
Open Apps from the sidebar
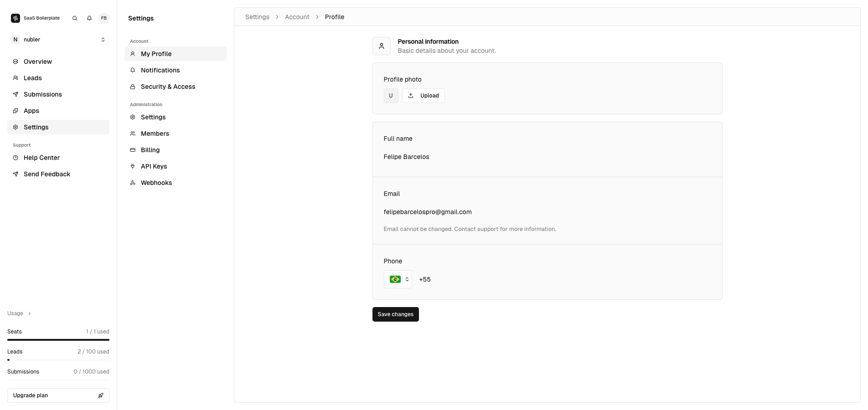[x=31, y=111]
